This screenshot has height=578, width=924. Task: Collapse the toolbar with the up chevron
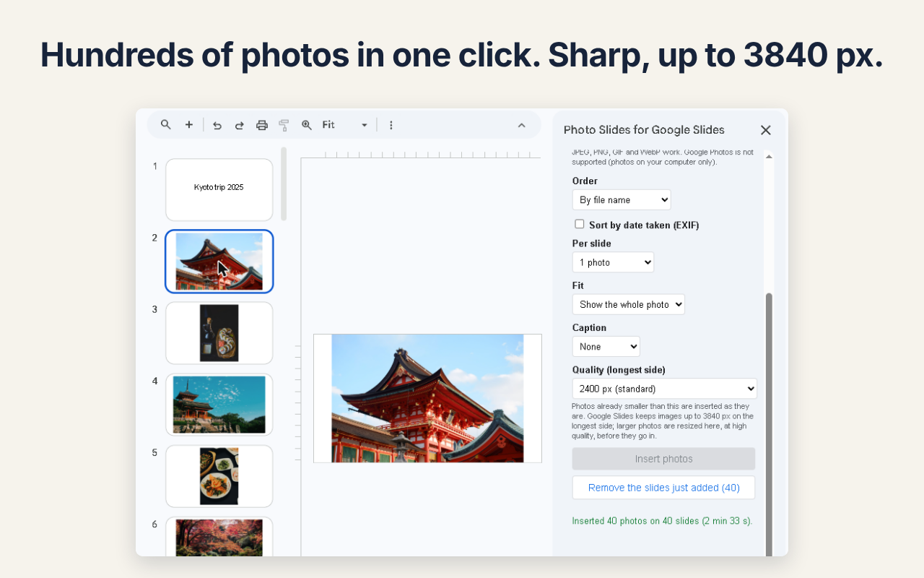coord(521,125)
